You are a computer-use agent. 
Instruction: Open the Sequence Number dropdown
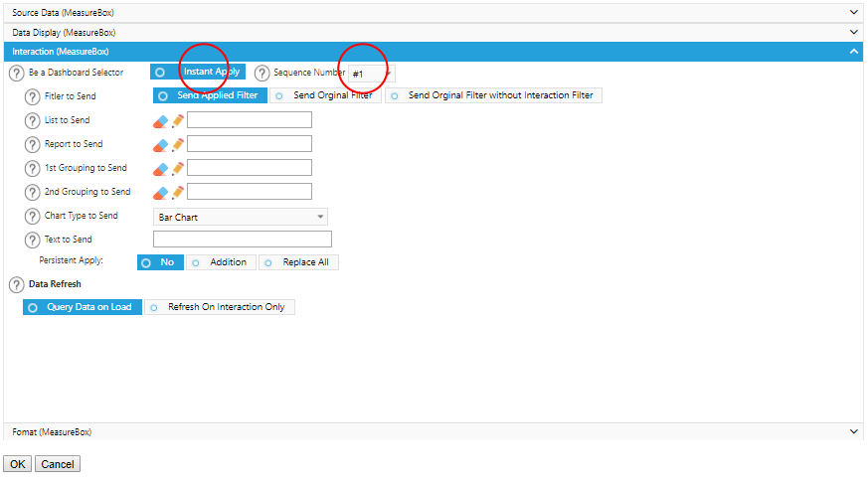(x=372, y=74)
